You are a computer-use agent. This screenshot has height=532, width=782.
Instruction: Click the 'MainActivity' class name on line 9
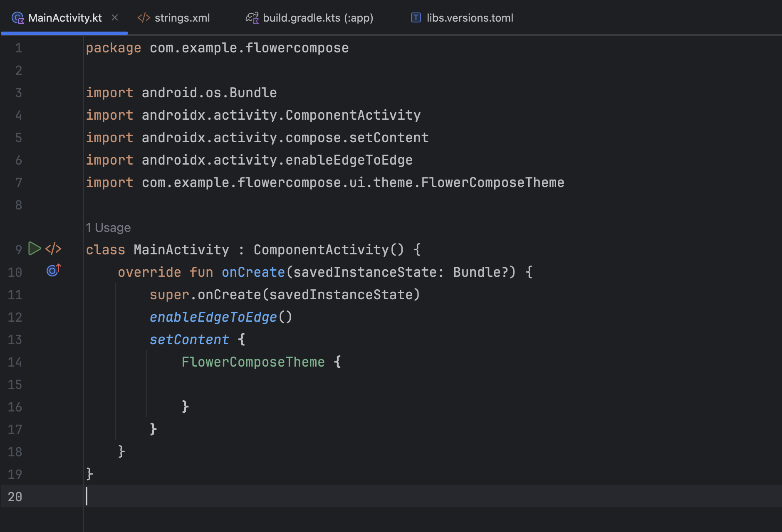(x=181, y=250)
